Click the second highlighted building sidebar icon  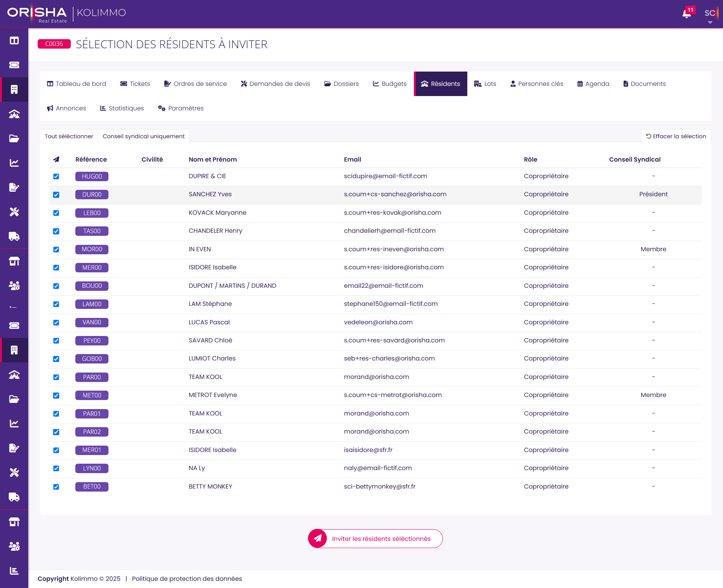coord(14,350)
